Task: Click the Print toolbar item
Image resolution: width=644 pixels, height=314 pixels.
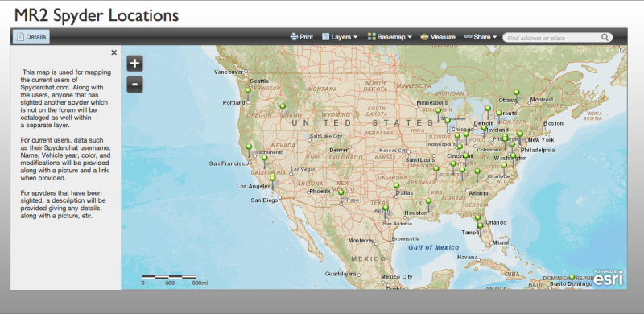Action: tap(302, 37)
